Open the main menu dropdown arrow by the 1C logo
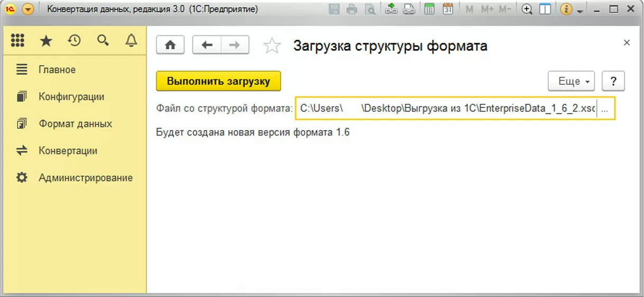Screen dimensions: 644x297 27,9
